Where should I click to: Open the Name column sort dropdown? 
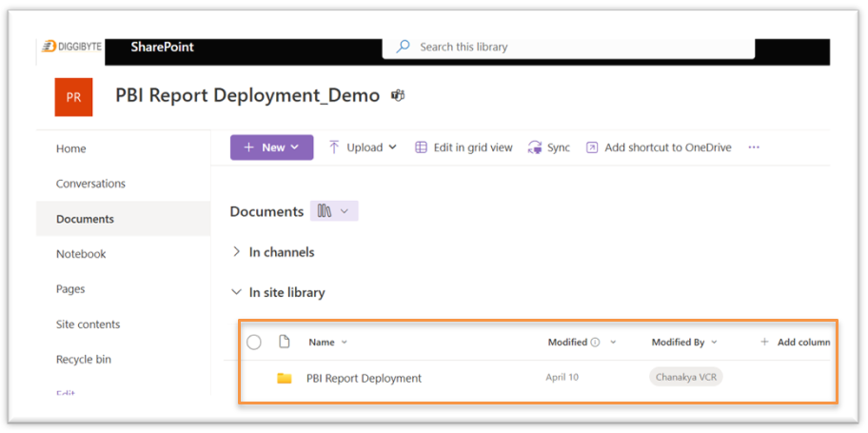345,343
